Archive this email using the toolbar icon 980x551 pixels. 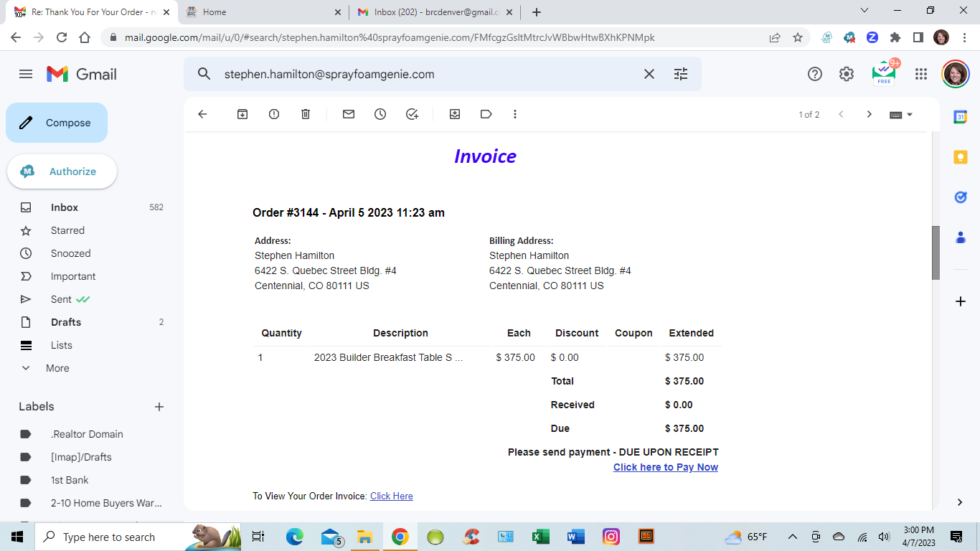pos(242,114)
